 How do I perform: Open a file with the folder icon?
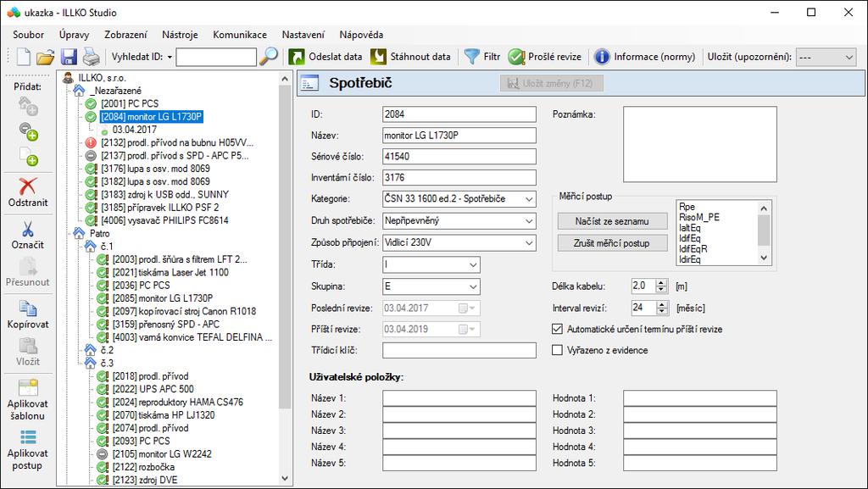click(x=46, y=57)
